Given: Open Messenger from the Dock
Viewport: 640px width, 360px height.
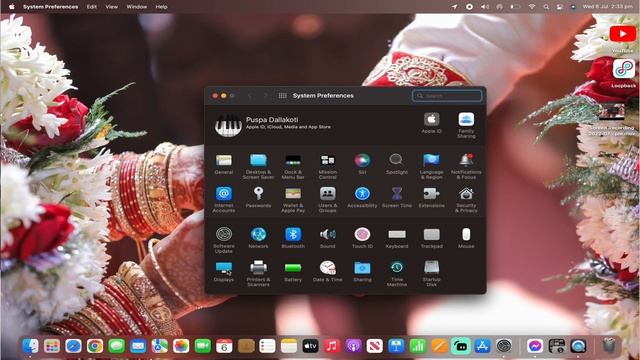Looking at the screenshot, I should coord(535,346).
